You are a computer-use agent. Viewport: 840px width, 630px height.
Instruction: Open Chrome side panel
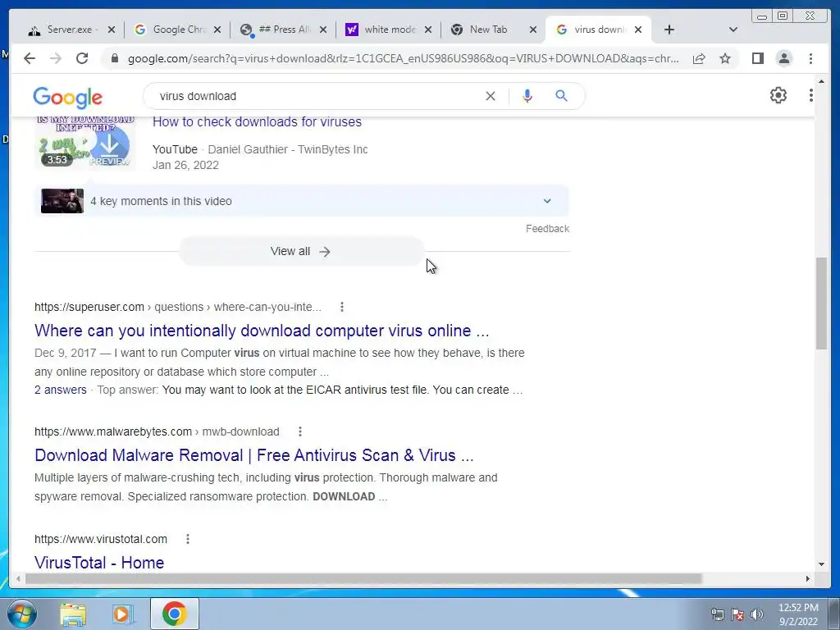(x=757, y=58)
